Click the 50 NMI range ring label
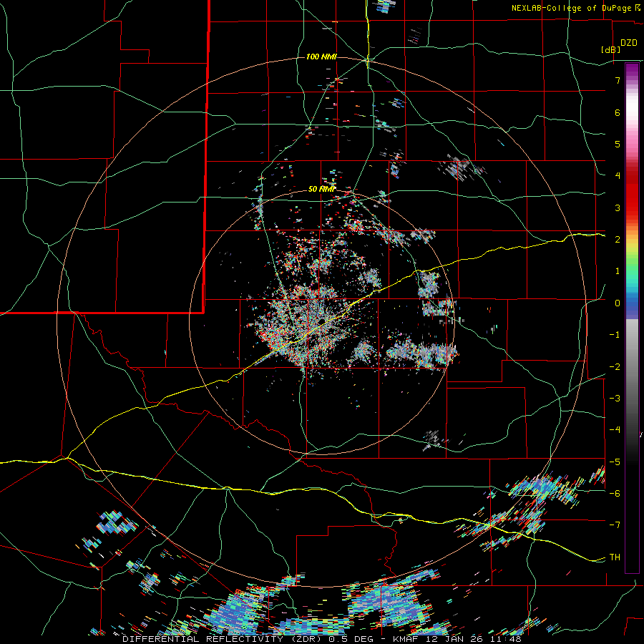 pos(321,190)
